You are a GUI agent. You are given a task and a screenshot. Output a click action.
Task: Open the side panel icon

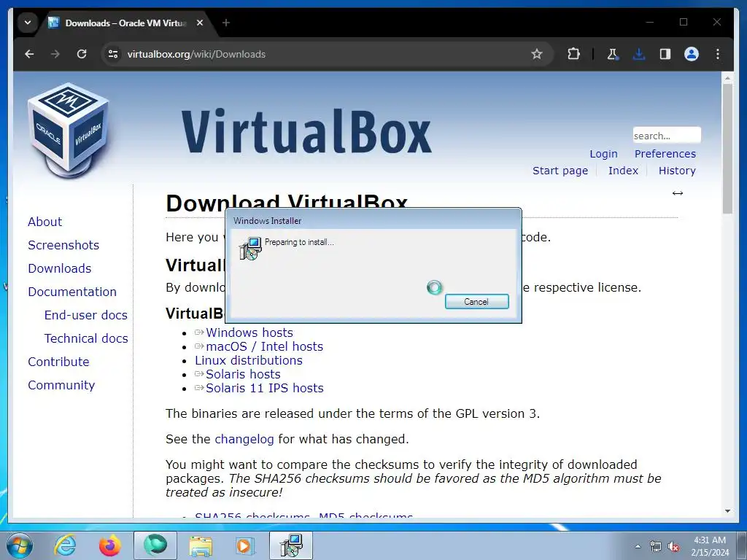tap(665, 54)
